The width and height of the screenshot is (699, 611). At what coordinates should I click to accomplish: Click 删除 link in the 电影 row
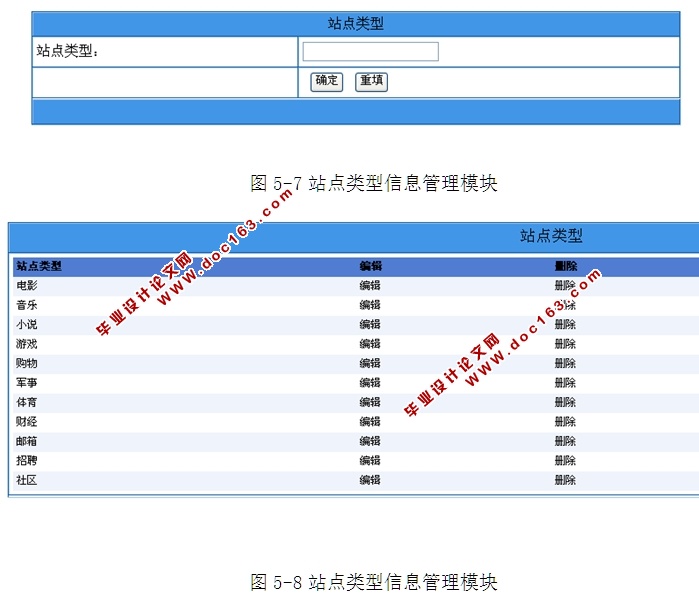coord(565,285)
